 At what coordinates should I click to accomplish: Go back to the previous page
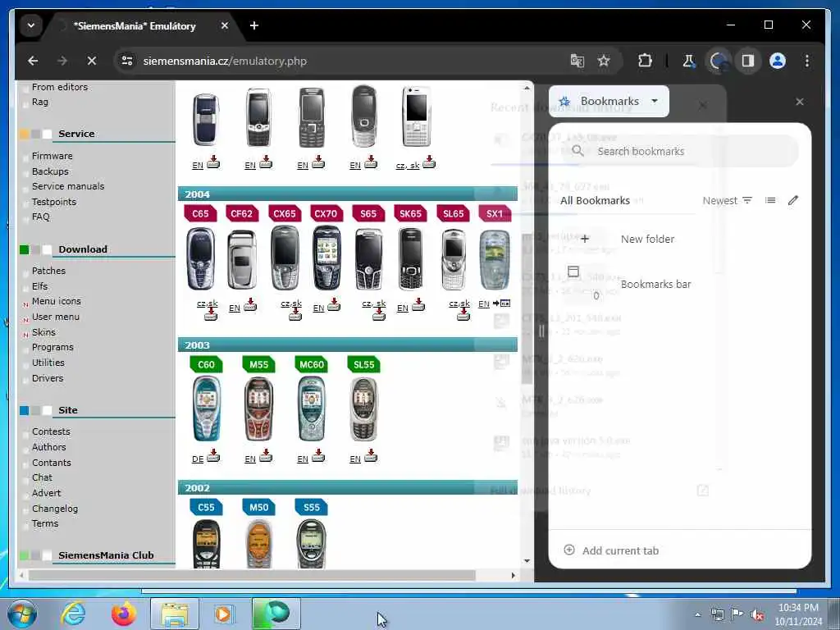(33, 61)
